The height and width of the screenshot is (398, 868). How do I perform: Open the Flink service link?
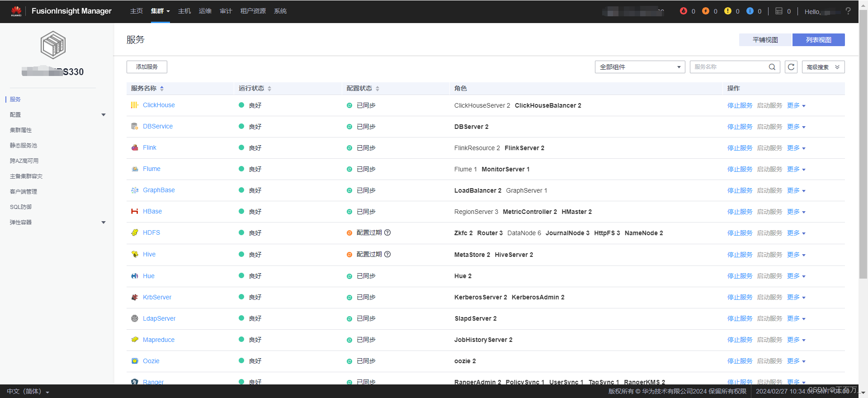[150, 147]
